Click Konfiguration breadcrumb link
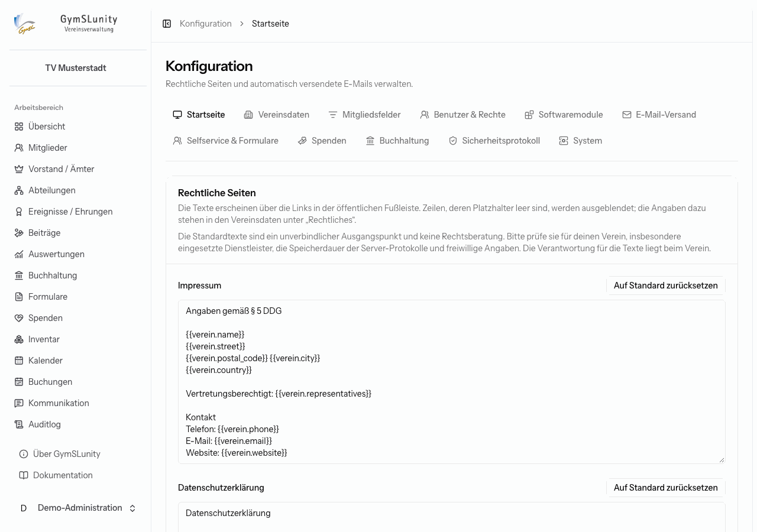 tap(206, 24)
